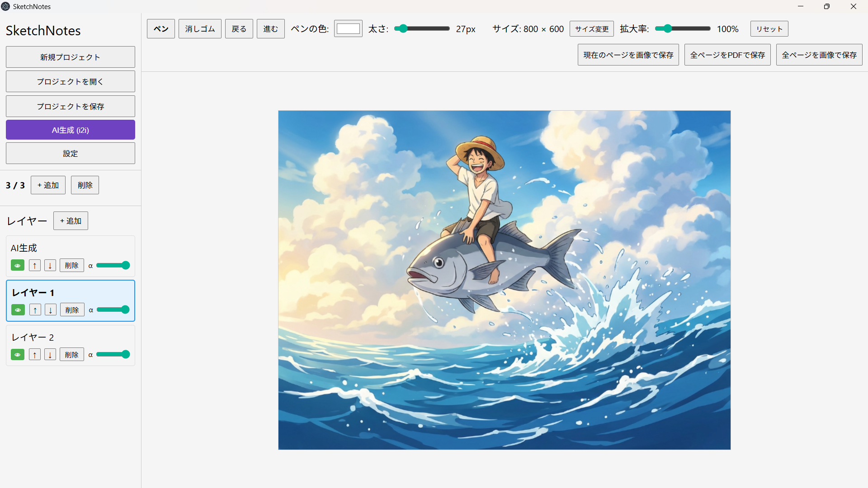This screenshot has height=488, width=868.
Task: Start AI生成 (i2i) generation
Action: pyautogui.click(x=71, y=130)
